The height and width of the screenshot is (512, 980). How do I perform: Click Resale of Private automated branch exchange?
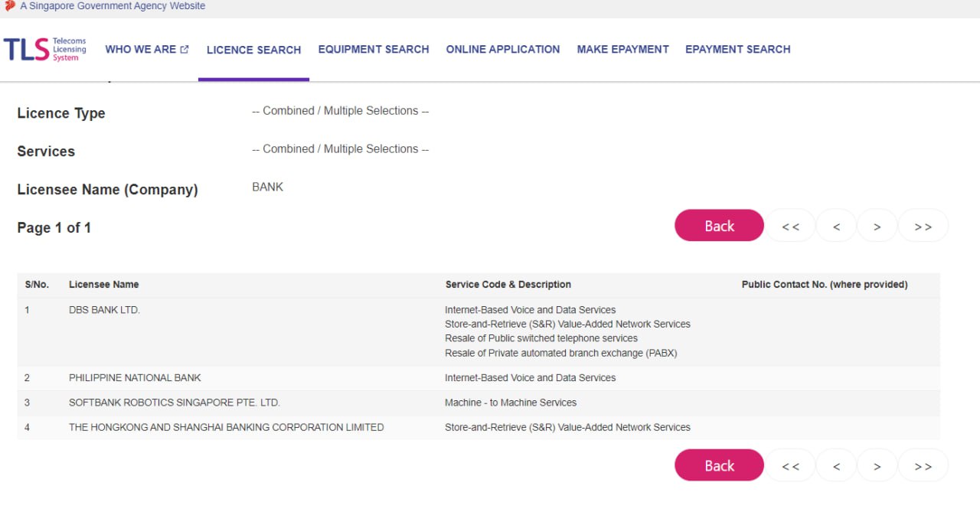[561, 353]
